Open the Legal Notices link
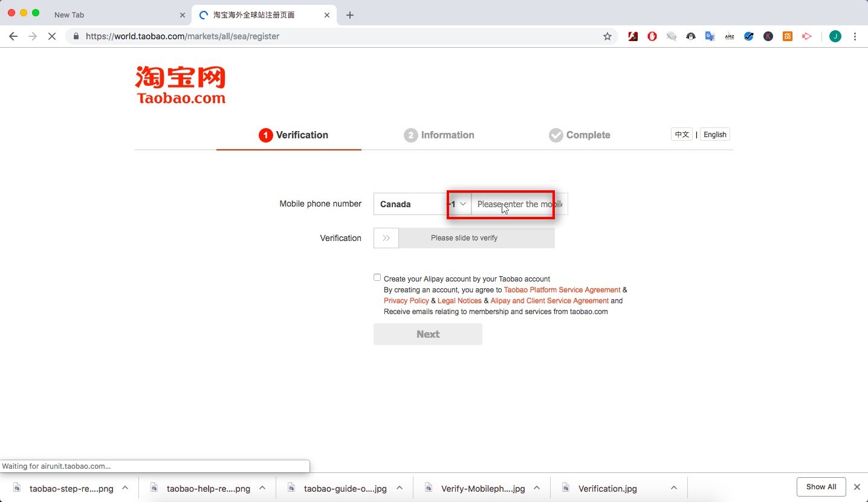Image resolution: width=868 pixels, height=502 pixels. 459,301
